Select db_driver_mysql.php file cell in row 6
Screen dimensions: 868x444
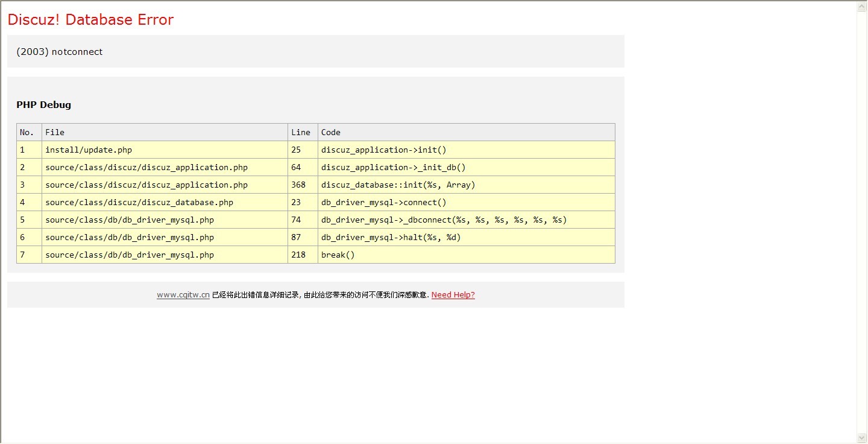[x=165, y=237]
